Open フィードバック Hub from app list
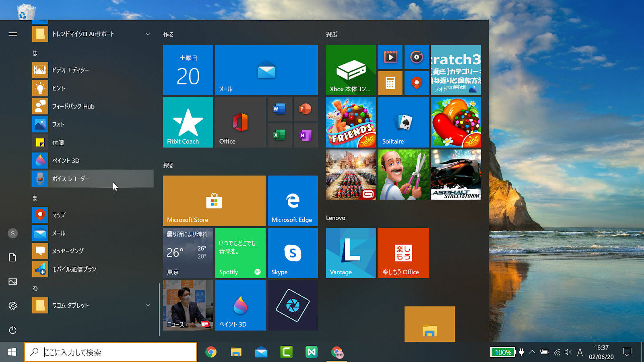644x362 pixels. pyautogui.click(x=93, y=106)
